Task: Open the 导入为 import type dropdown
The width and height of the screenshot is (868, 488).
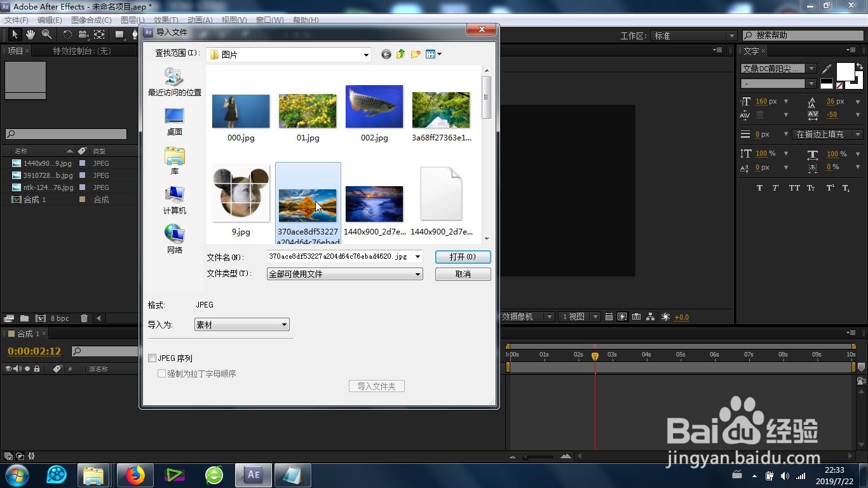Action: [284, 324]
